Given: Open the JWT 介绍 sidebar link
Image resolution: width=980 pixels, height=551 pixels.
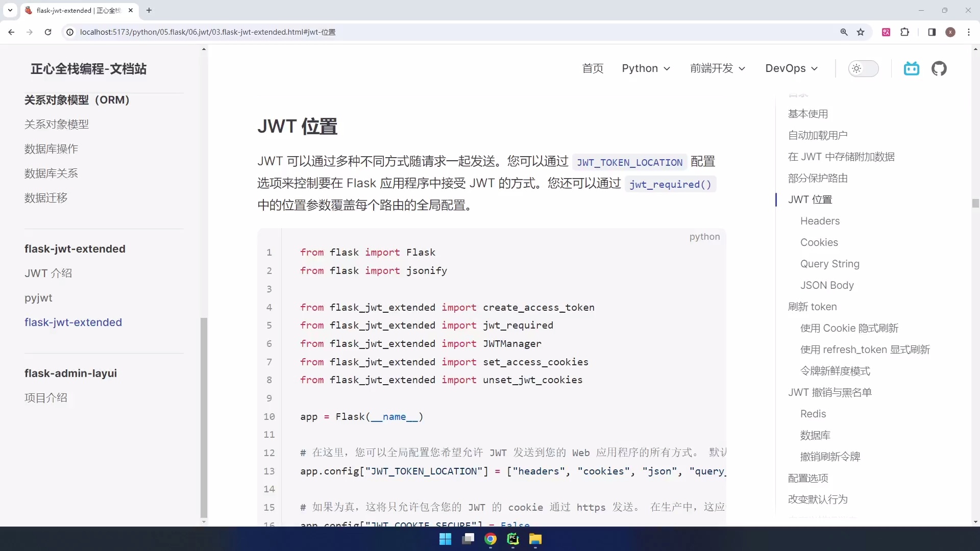Looking at the screenshot, I should 48,273.
